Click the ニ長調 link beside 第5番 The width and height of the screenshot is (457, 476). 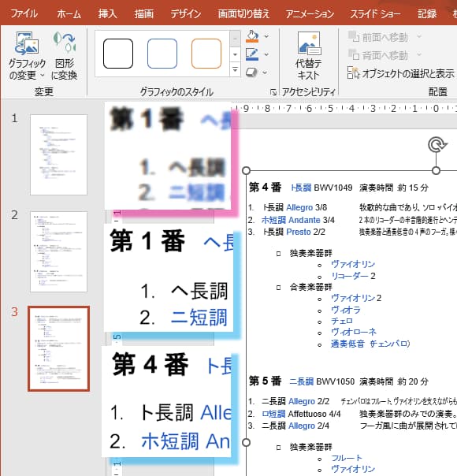point(301,381)
